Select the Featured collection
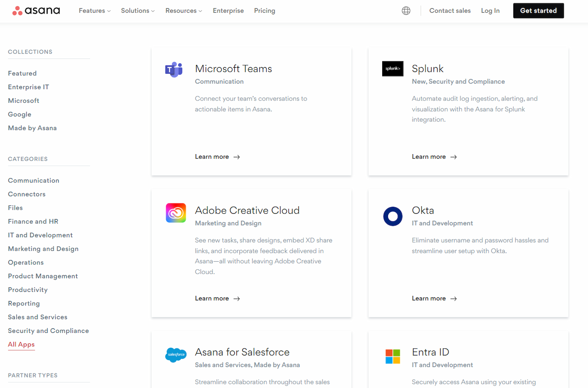Screen dimensions: 588x388 click(x=22, y=73)
